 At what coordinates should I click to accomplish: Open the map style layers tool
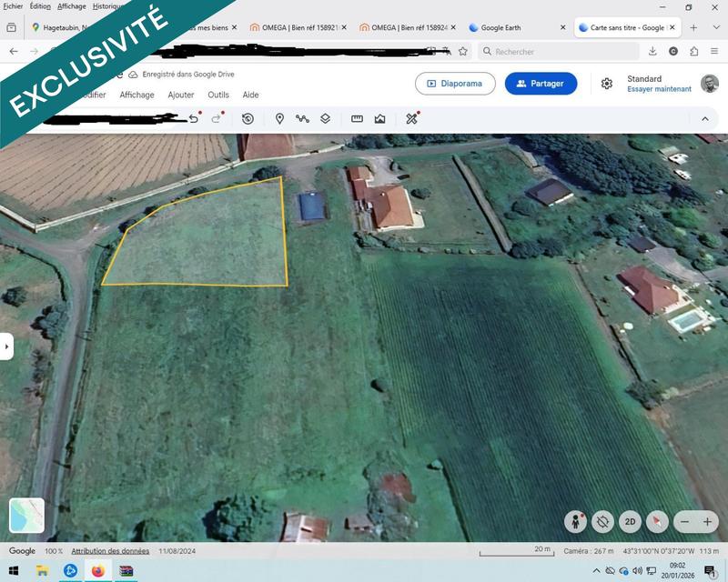324,118
